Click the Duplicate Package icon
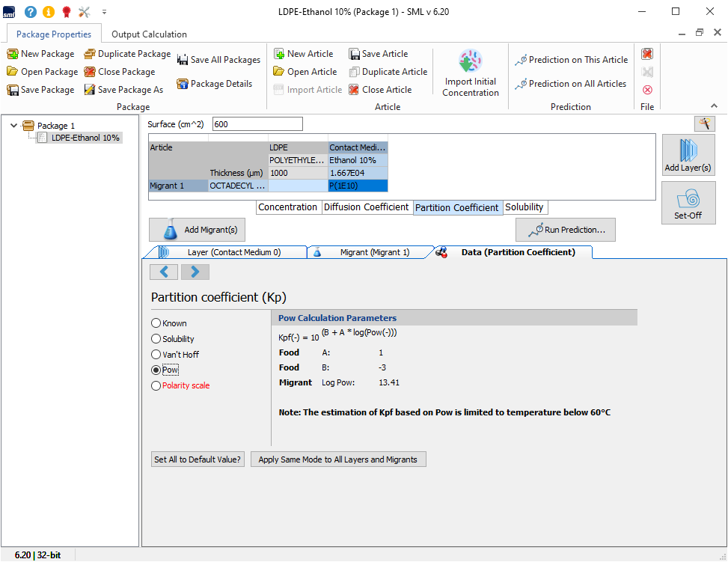 [x=90, y=54]
